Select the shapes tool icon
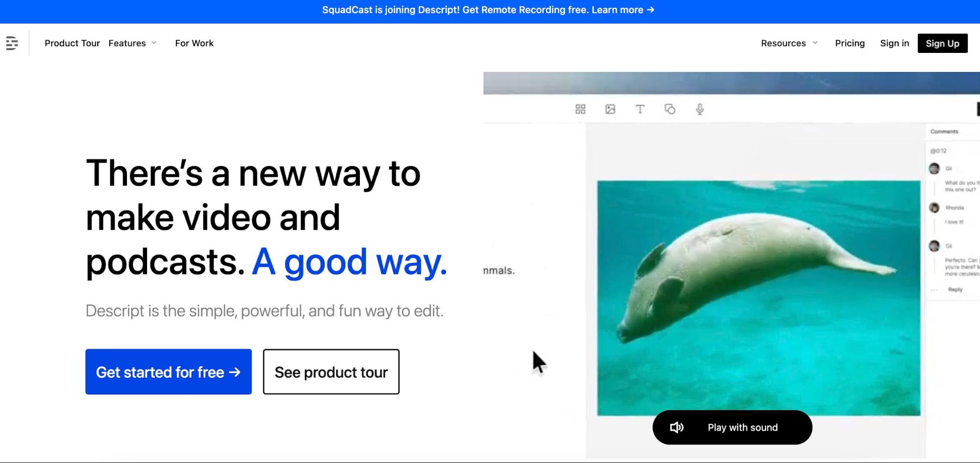Image resolution: width=980 pixels, height=463 pixels. [x=670, y=109]
